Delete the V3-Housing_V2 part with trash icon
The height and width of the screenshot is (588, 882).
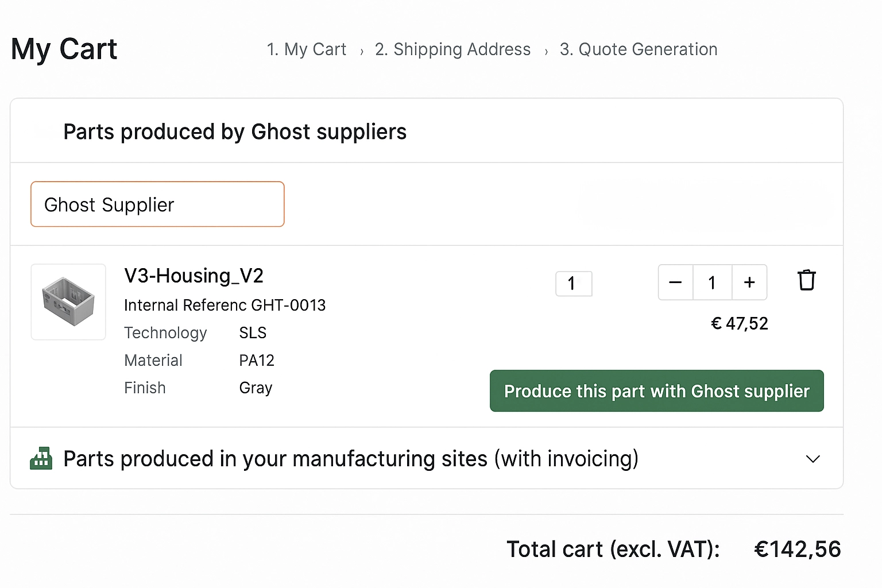(806, 281)
